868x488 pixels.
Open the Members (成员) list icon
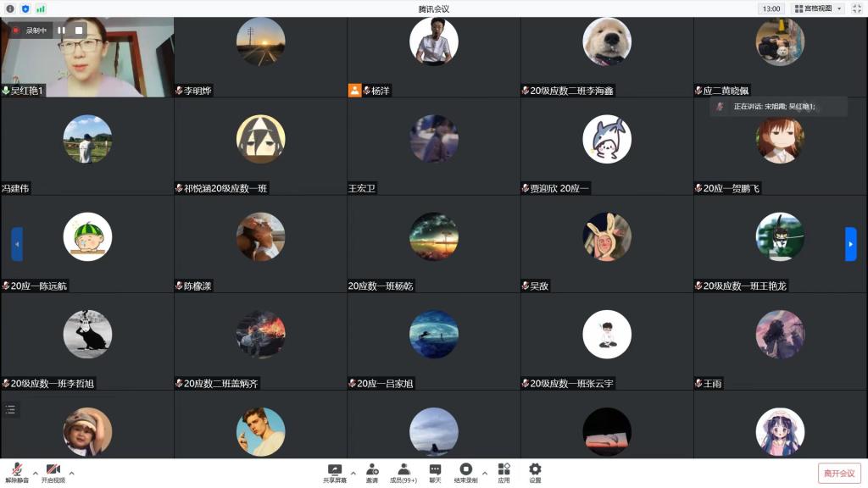coord(403,469)
